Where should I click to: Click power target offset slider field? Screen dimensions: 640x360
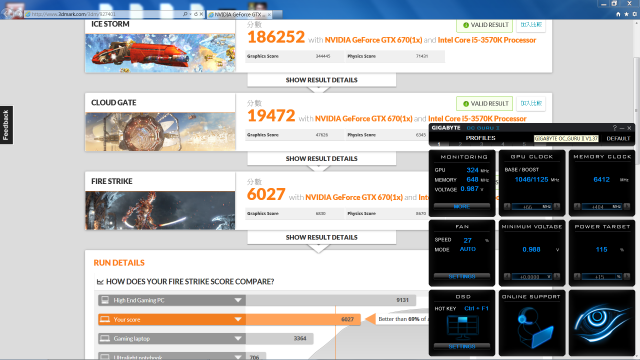click(x=602, y=277)
